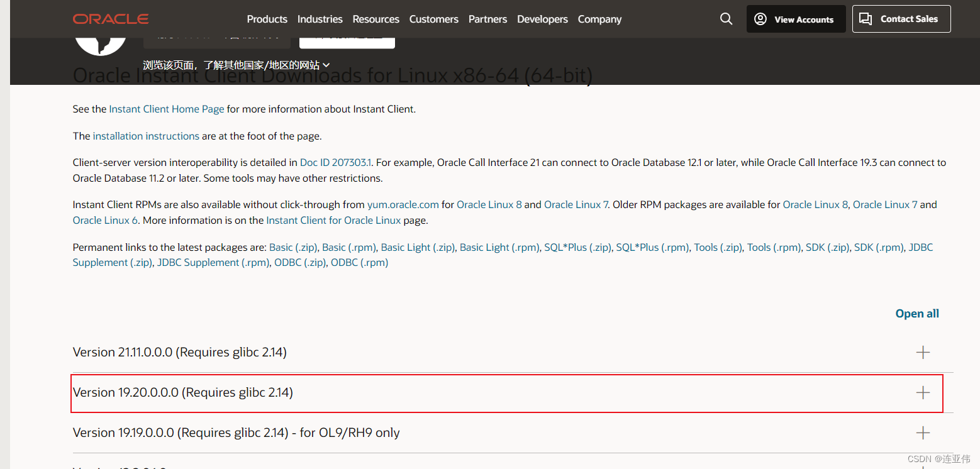Download the Tools (.rpm) link
980x469 pixels.
click(x=774, y=247)
